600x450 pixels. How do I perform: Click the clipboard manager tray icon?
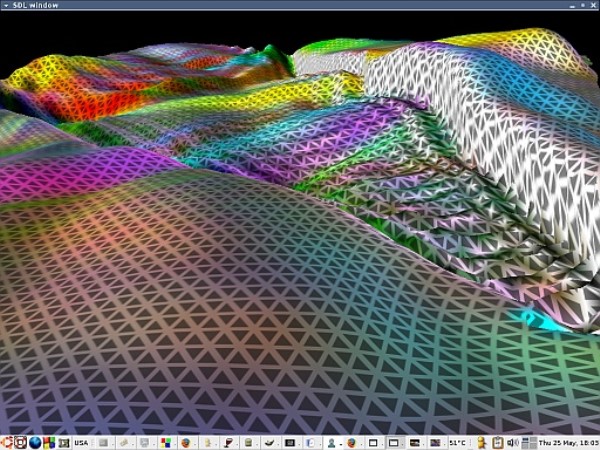(497, 442)
